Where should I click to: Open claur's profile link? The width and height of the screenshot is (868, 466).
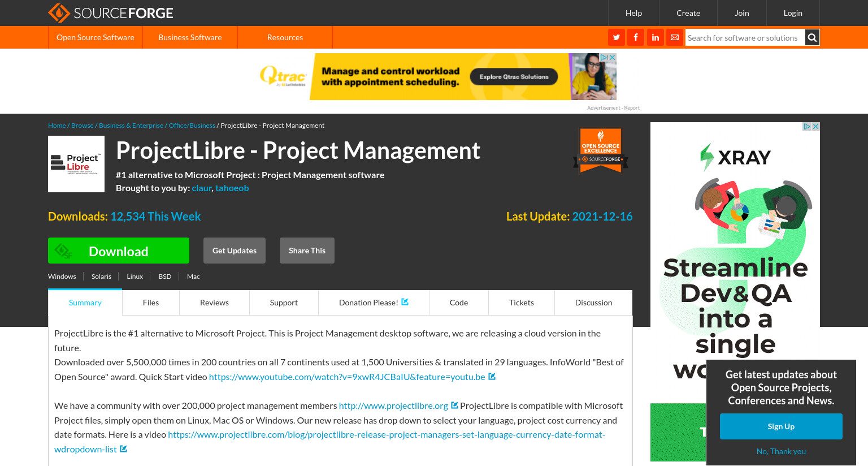[x=202, y=188]
